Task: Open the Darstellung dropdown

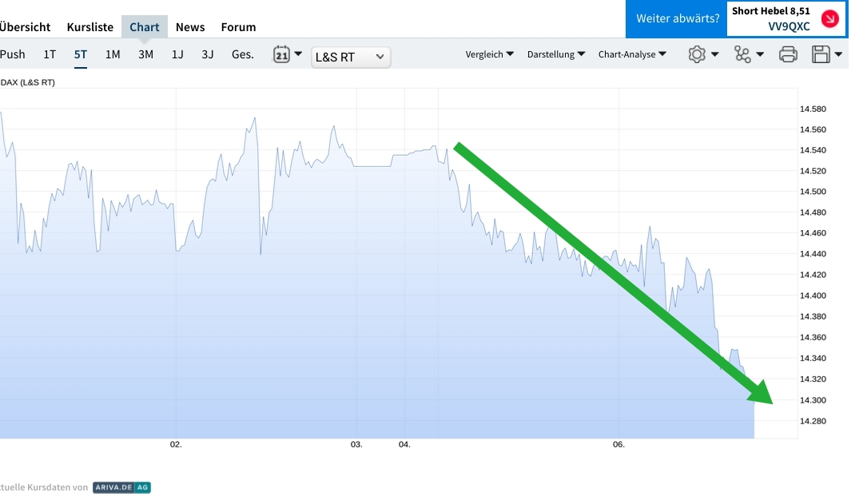Action: [551, 54]
